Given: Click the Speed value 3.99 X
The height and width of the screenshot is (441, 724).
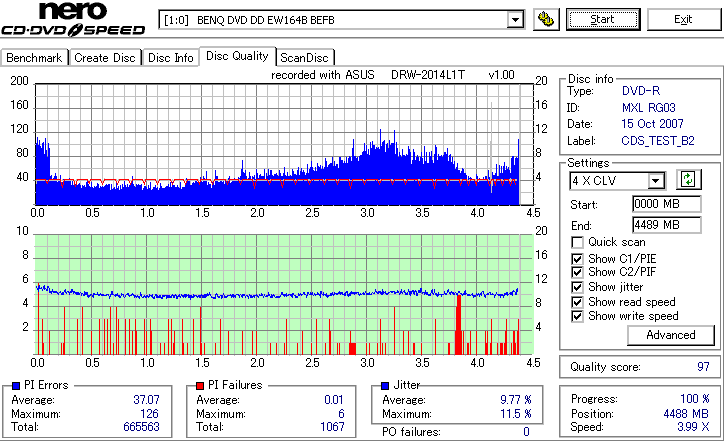Looking at the screenshot, I should click(x=693, y=427).
